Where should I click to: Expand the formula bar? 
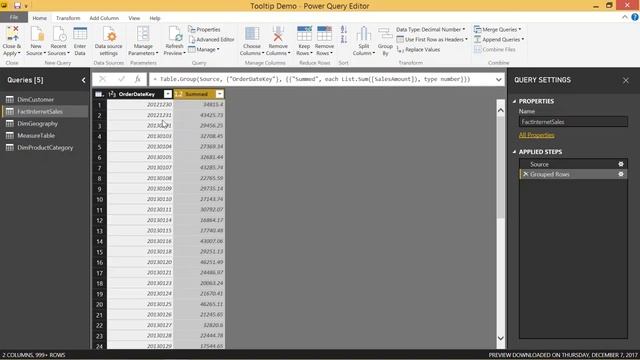tap(499, 80)
